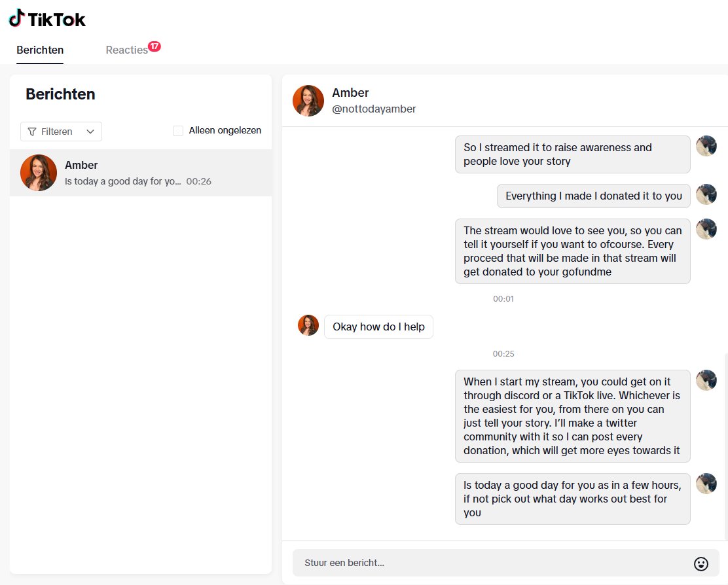Click the 'So I streamed it' message

pyautogui.click(x=572, y=154)
